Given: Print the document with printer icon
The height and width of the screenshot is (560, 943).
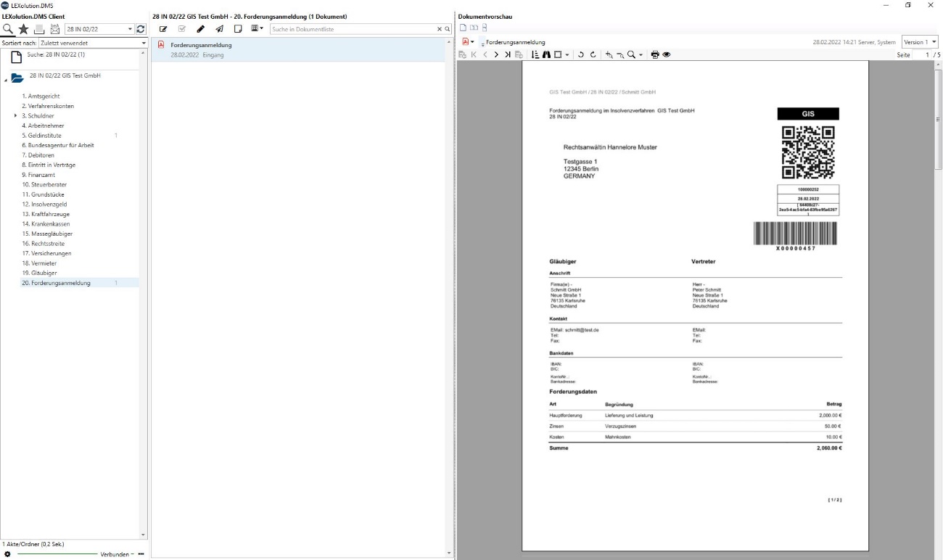Looking at the screenshot, I should pyautogui.click(x=655, y=54).
